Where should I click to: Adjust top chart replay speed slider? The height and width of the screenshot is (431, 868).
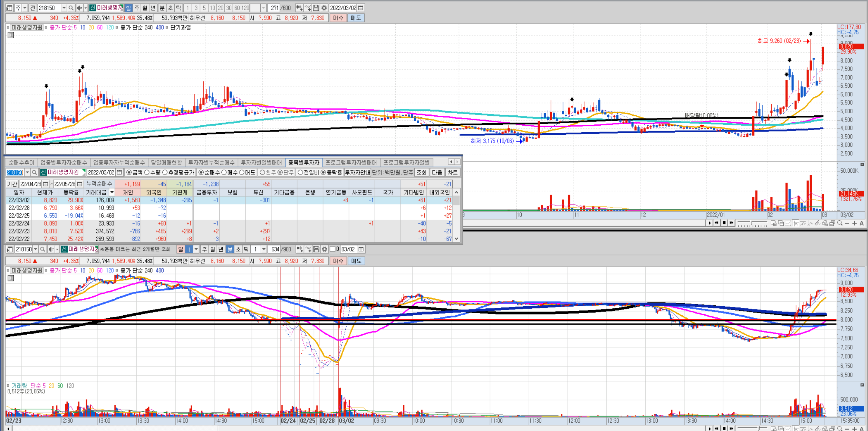(752, 223)
